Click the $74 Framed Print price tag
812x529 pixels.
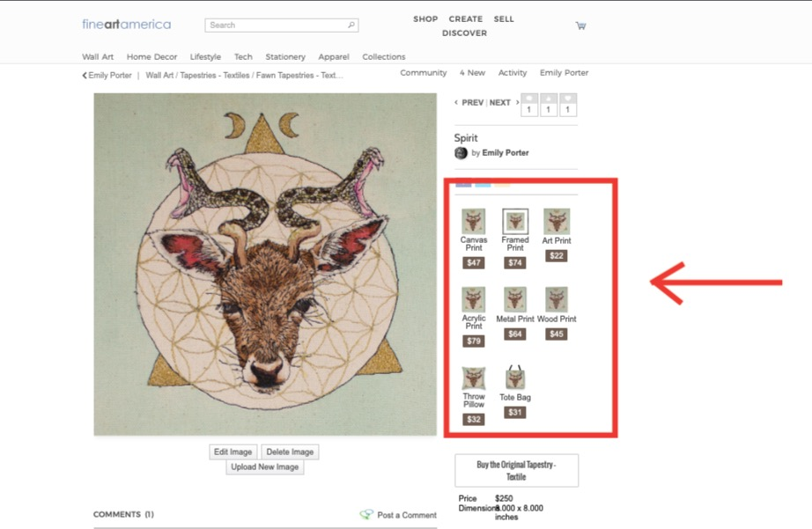click(514, 262)
